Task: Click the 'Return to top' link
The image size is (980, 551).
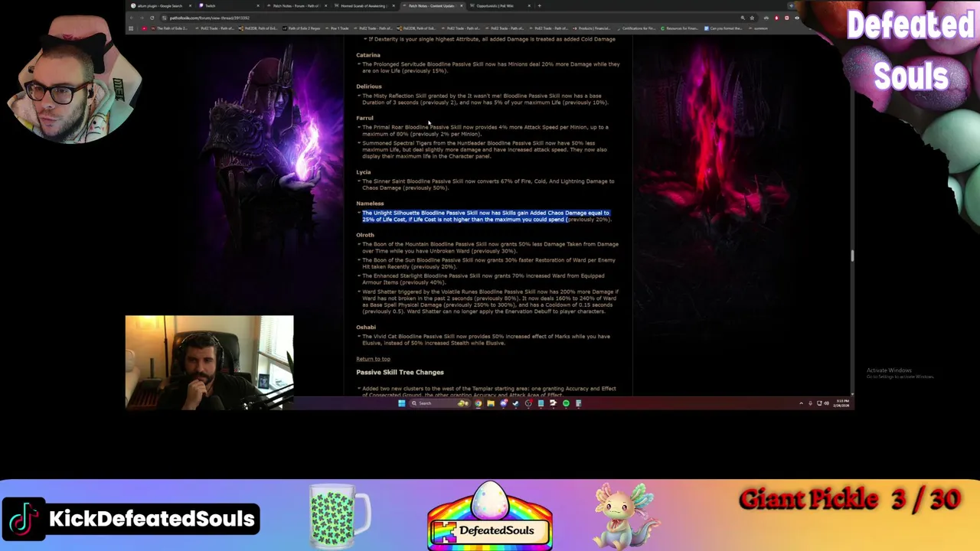Action: [373, 359]
